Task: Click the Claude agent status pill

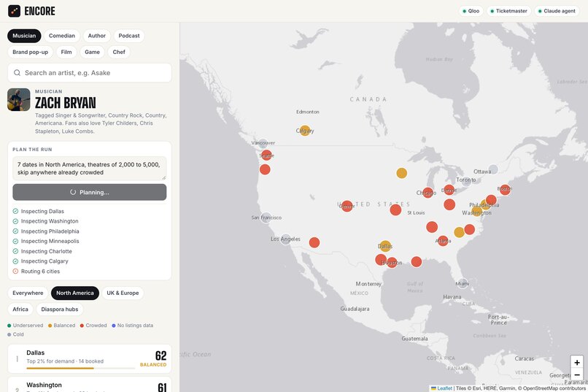Action: pyautogui.click(x=557, y=11)
